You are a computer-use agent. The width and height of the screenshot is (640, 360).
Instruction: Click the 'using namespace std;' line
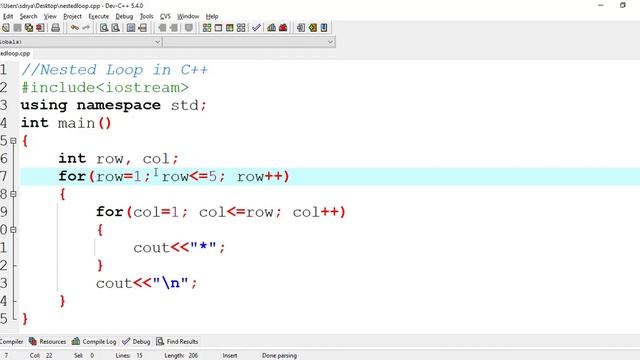point(114,105)
